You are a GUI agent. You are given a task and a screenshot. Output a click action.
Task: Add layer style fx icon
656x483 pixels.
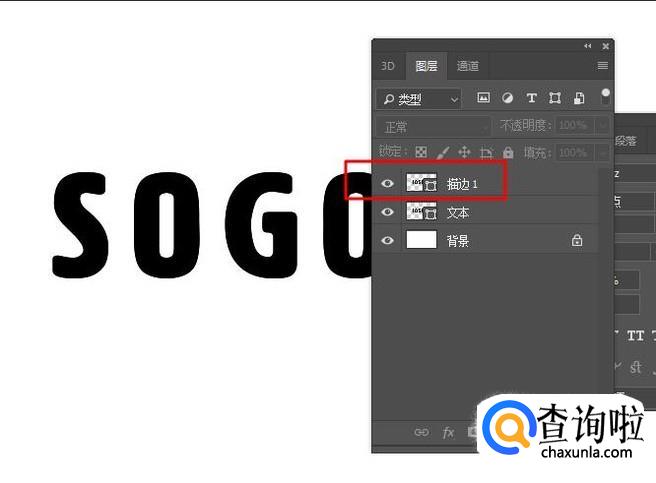pyautogui.click(x=448, y=432)
